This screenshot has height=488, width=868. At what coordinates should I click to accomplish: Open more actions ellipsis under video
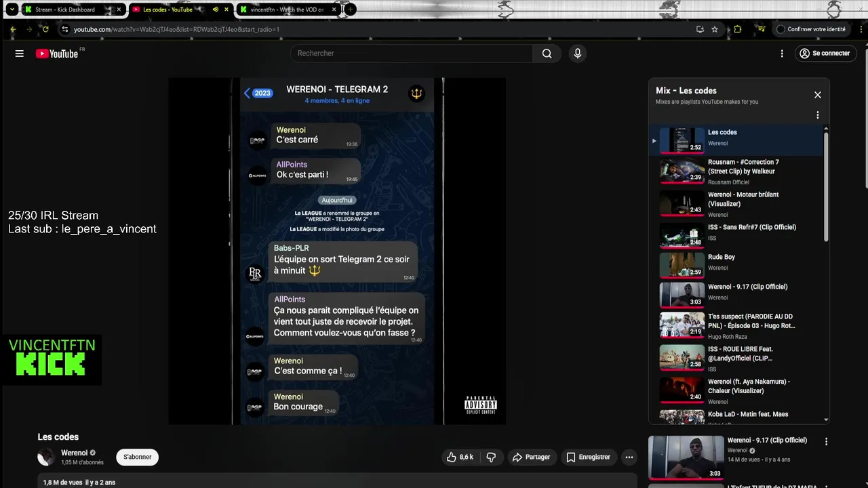(x=629, y=457)
